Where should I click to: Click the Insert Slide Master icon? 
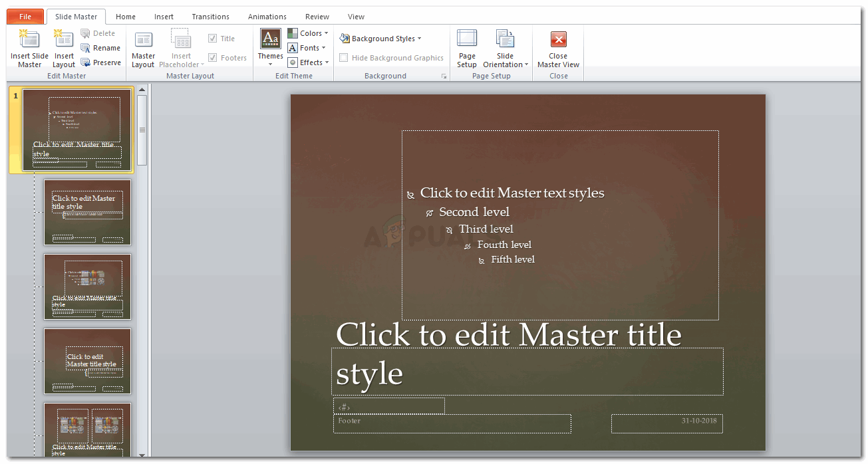tap(29, 40)
